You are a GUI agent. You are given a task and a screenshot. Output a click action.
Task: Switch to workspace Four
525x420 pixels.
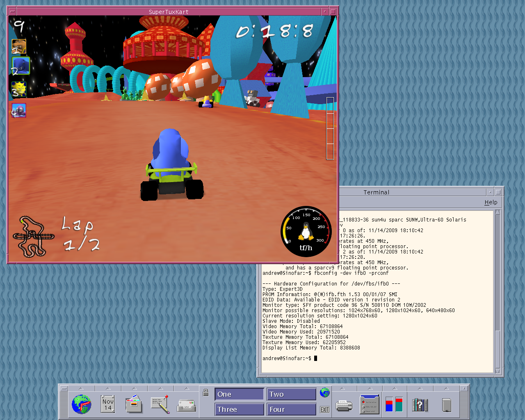(x=292, y=409)
